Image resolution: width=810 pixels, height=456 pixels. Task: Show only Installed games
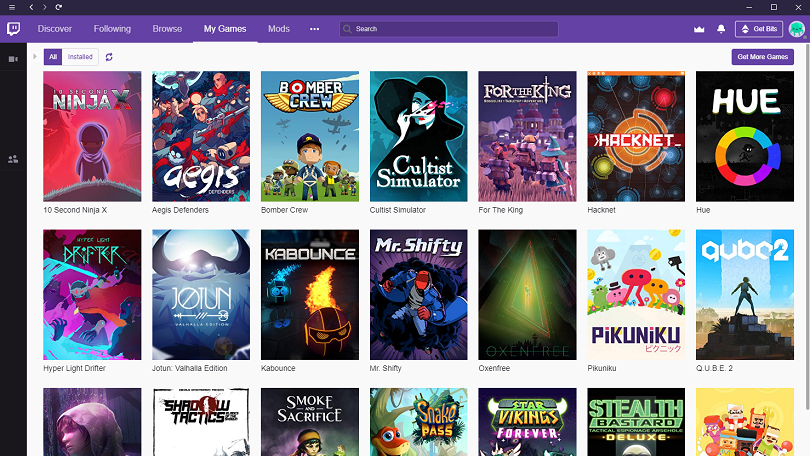[x=80, y=57]
